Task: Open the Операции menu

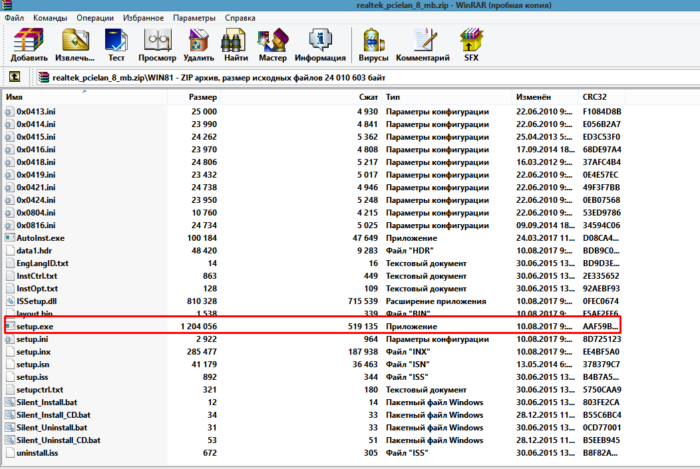Action: 95,18
